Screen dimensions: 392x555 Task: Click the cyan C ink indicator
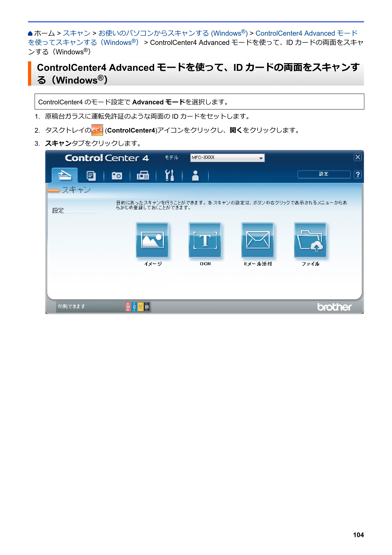[134, 307]
